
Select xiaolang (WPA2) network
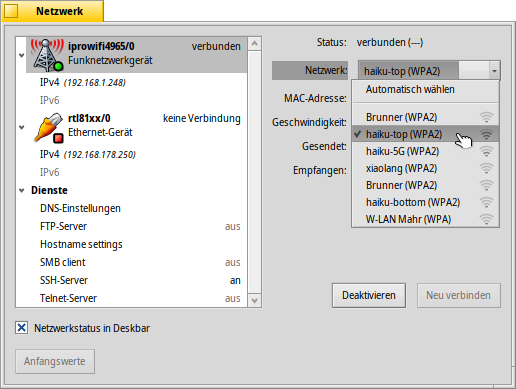click(x=426, y=168)
